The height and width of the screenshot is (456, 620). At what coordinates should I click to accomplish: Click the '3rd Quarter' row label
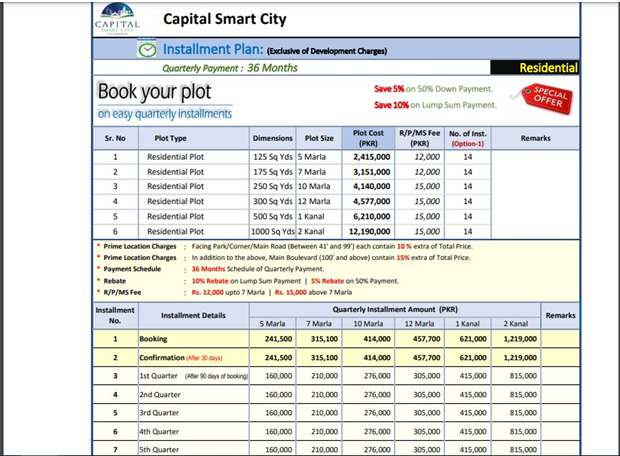coord(159,413)
